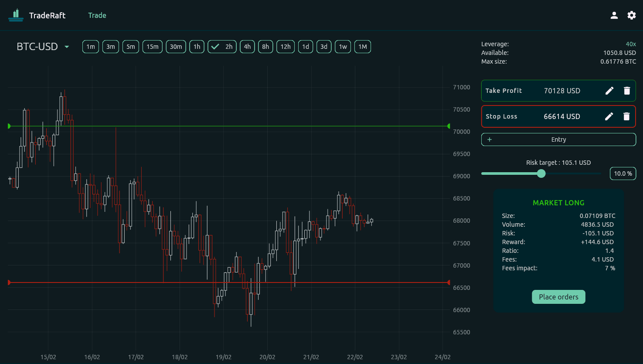Enable the 15m timeframe
643x364 pixels.
[152, 47]
